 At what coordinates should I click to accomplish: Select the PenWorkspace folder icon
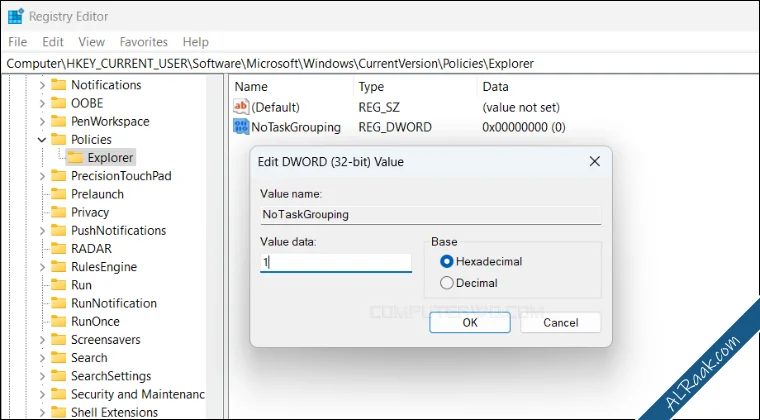click(59, 121)
